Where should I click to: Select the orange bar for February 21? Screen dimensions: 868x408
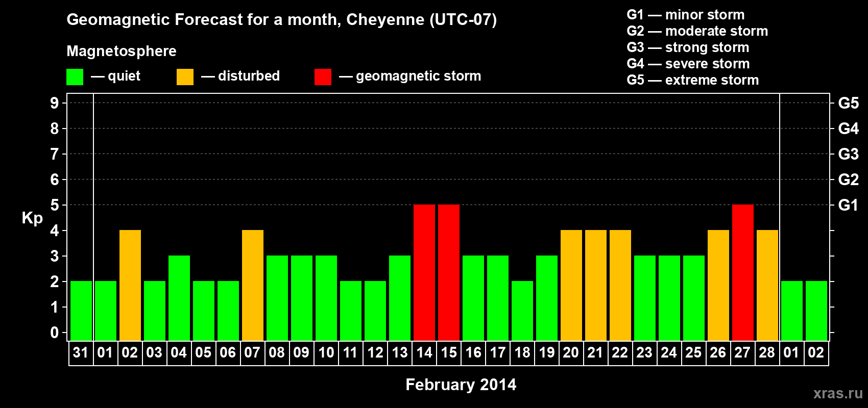click(x=596, y=285)
